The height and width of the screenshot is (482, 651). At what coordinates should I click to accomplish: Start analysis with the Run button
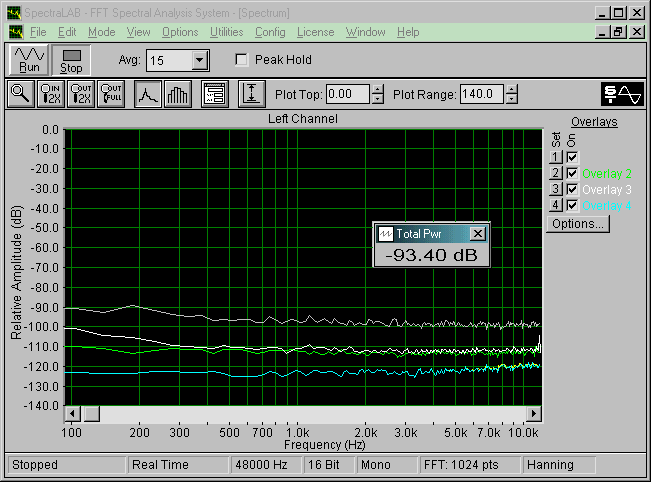click(29, 60)
